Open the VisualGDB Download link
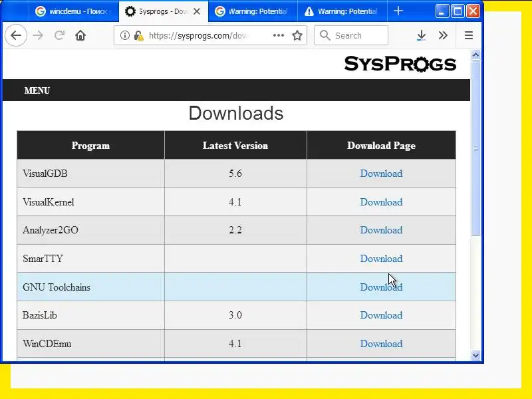The height and width of the screenshot is (399, 532). coord(381,174)
